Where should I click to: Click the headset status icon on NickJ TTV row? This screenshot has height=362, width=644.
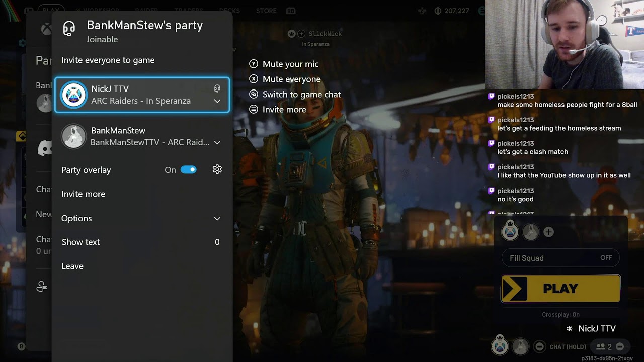click(x=217, y=88)
